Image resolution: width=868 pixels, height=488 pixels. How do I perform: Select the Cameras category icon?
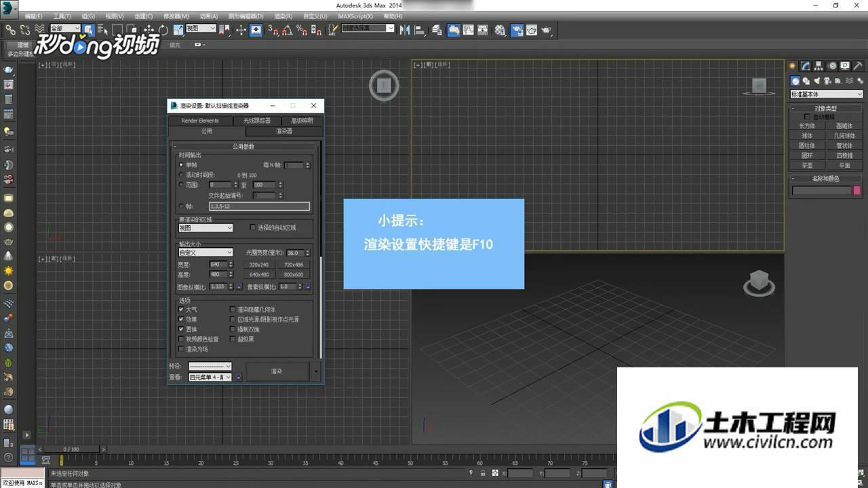click(x=828, y=81)
